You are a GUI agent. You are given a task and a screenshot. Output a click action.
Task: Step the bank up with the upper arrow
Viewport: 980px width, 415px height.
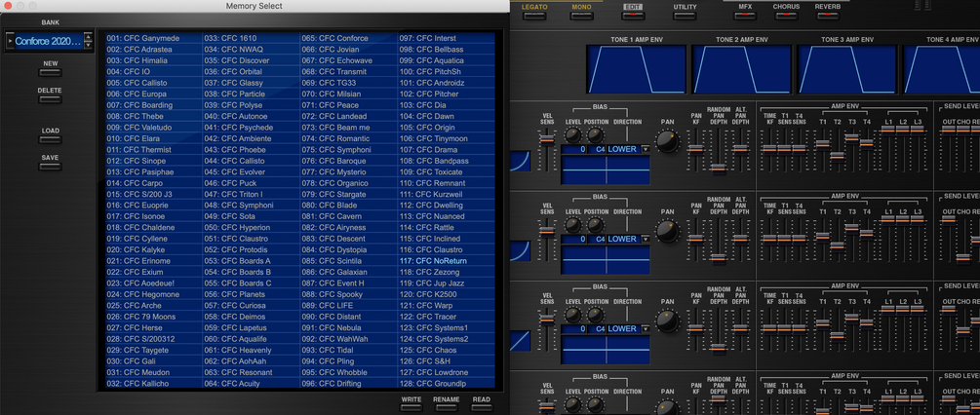pos(88,37)
